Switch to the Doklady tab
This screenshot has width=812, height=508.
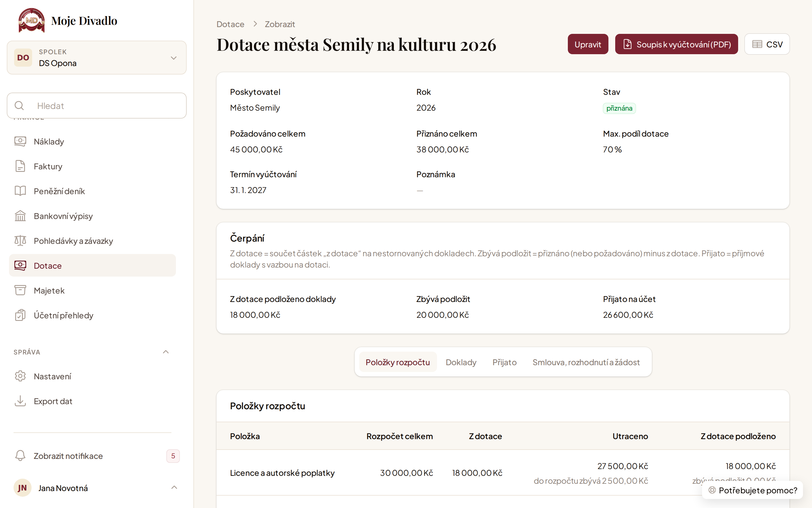pyautogui.click(x=461, y=362)
